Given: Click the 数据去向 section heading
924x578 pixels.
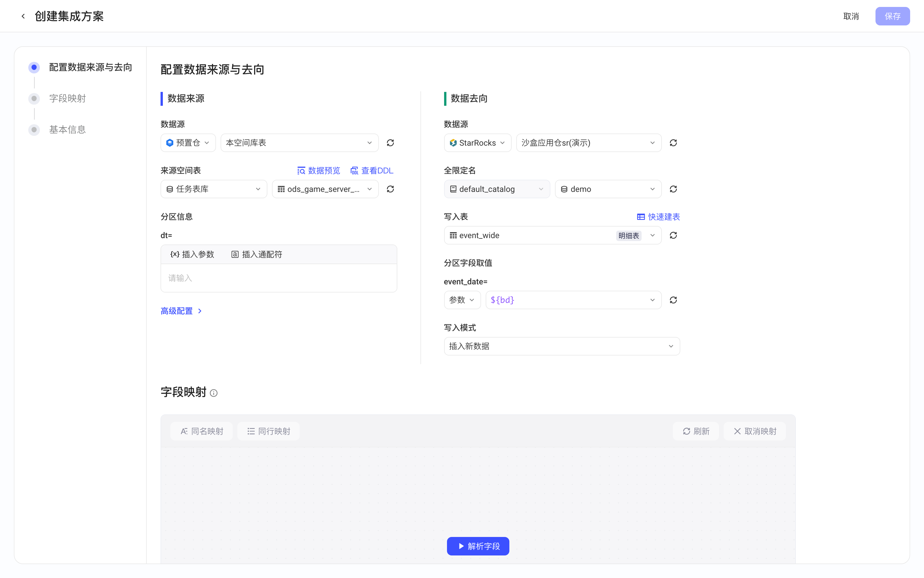Looking at the screenshot, I should [x=469, y=98].
